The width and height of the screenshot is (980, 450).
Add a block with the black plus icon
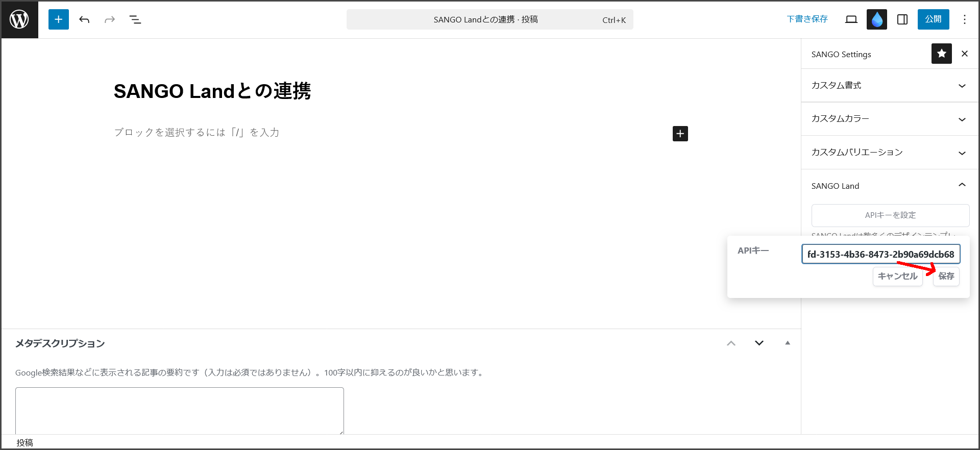click(680, 134)
